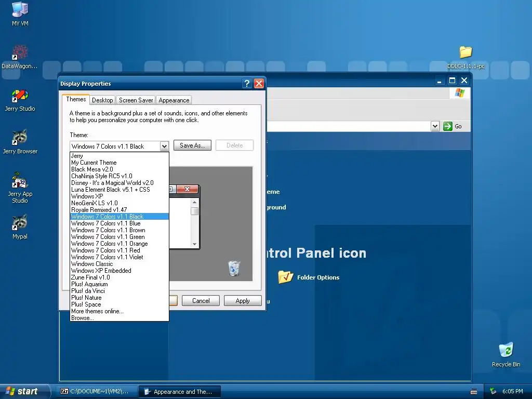Choose My Current Theme option
532x399 pixels.
119,163
